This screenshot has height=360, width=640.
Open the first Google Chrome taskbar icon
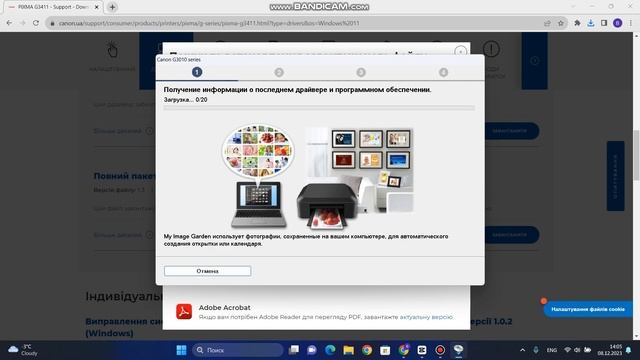(367, 350)
